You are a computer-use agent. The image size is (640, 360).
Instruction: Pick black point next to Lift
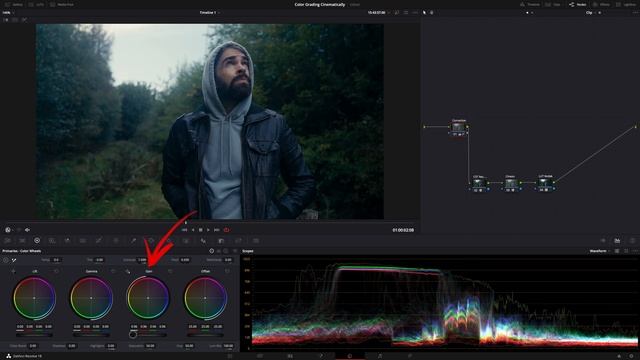[x=13, y=271]
